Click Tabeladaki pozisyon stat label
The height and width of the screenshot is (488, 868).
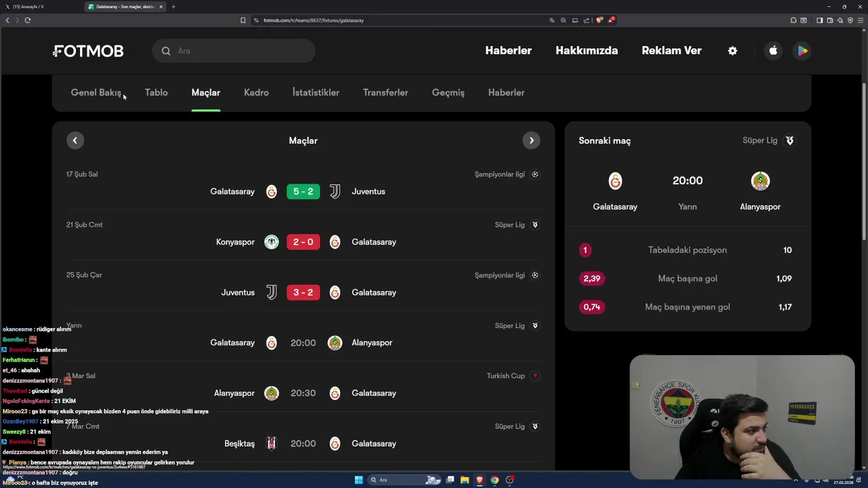(x=688, y=250)
